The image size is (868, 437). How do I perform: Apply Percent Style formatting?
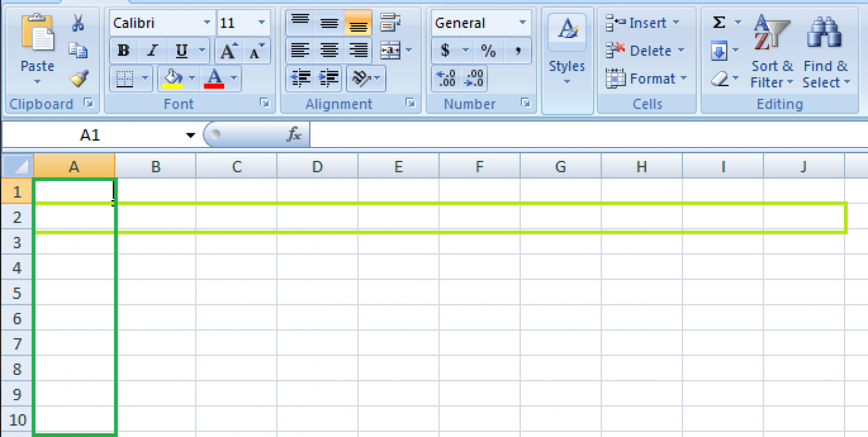(488, 51)
